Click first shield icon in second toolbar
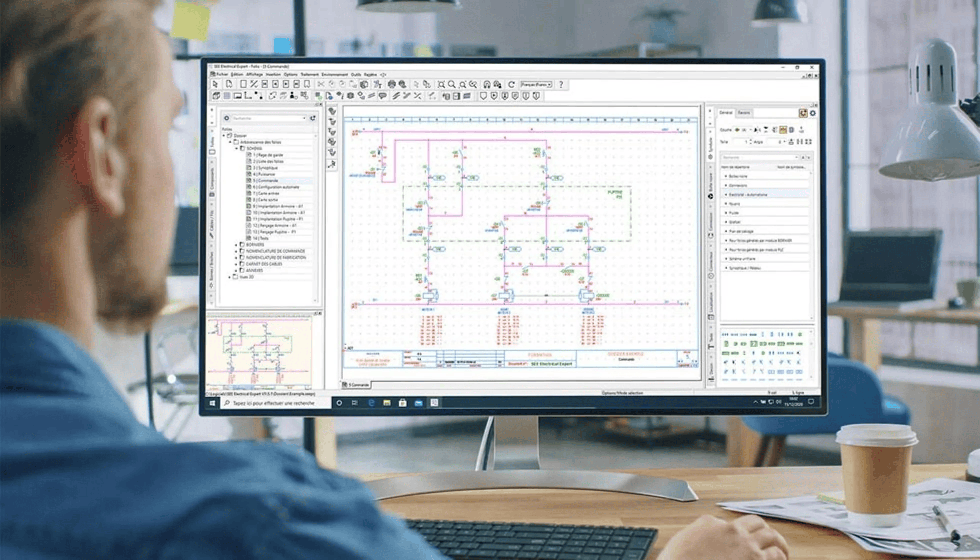The image size is (980, 560). [483, 95]
